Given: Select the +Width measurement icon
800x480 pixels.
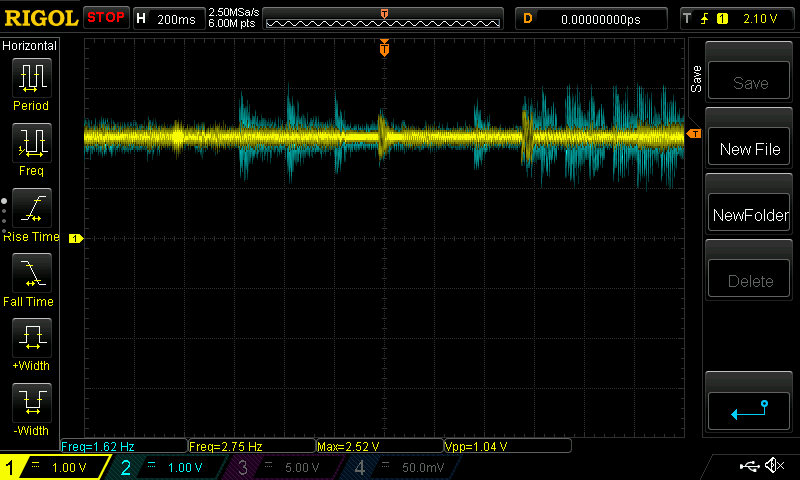Looking at the screenshot, I should (x=32, y=337).
